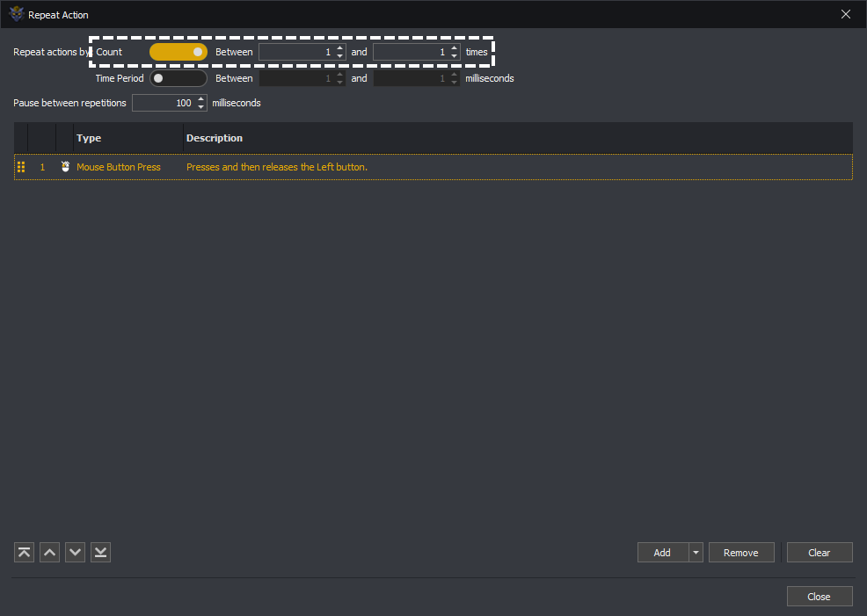Toggle the Count repeat switch

[x=178, y=52]
